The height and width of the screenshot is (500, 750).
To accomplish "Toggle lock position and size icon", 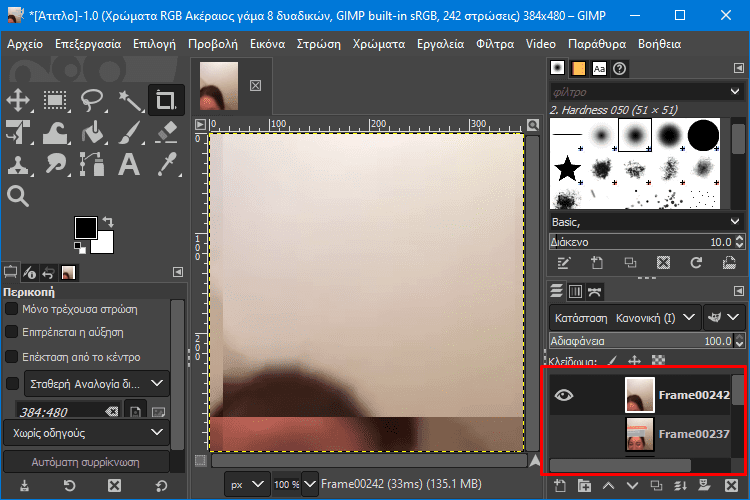I will [x=635, y=360].
